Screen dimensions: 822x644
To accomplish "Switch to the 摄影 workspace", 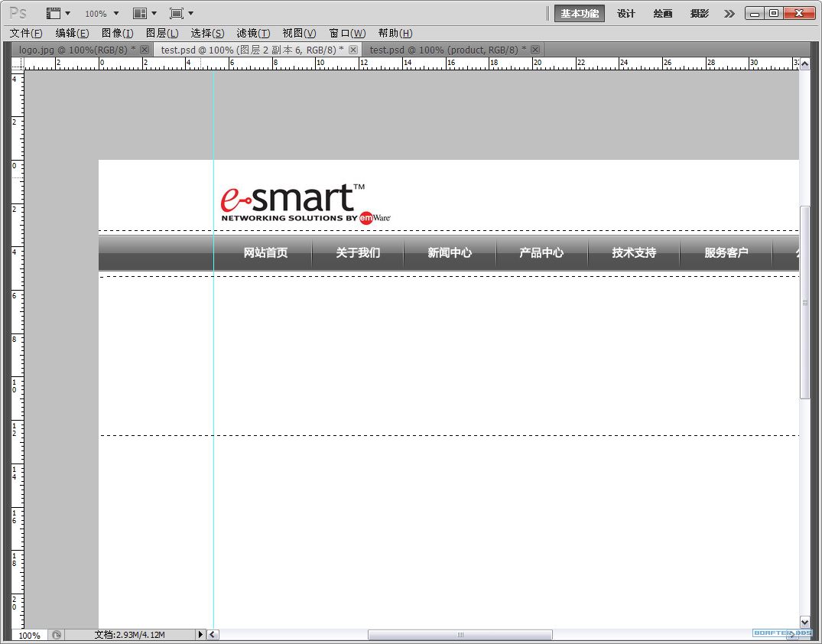I will (700, 14).
